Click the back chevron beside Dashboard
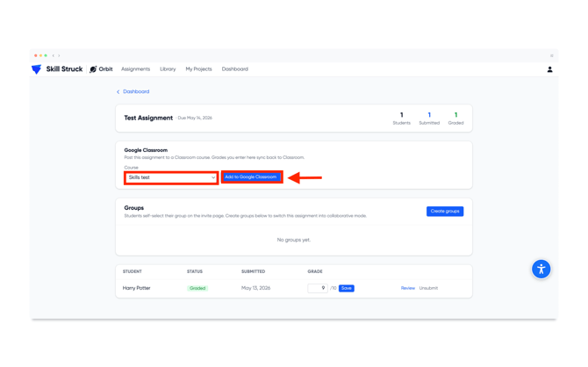Image resolution: width=588 pixels, height=367 pixels. [x=118, y=91]
